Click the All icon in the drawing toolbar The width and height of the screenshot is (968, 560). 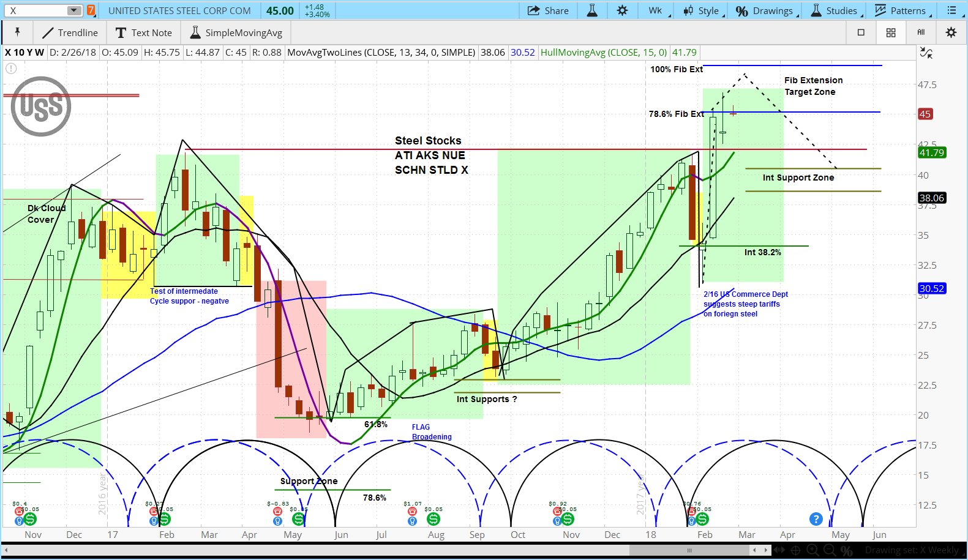pos(921,32)
